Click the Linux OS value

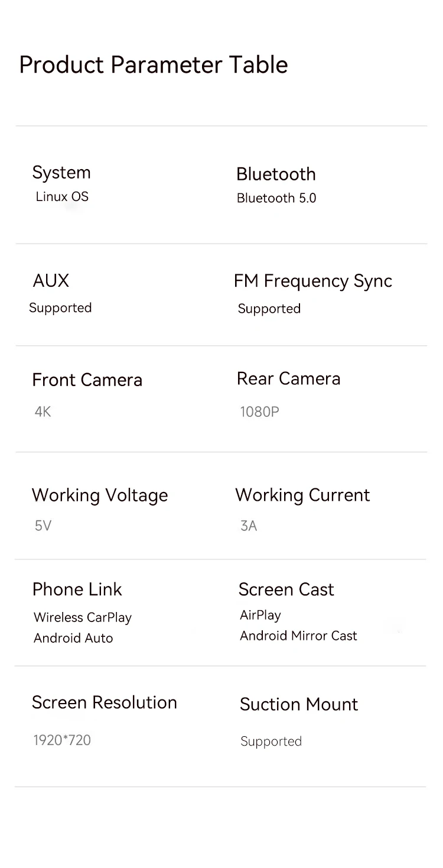pyautogui.click(x=62, y=197)
